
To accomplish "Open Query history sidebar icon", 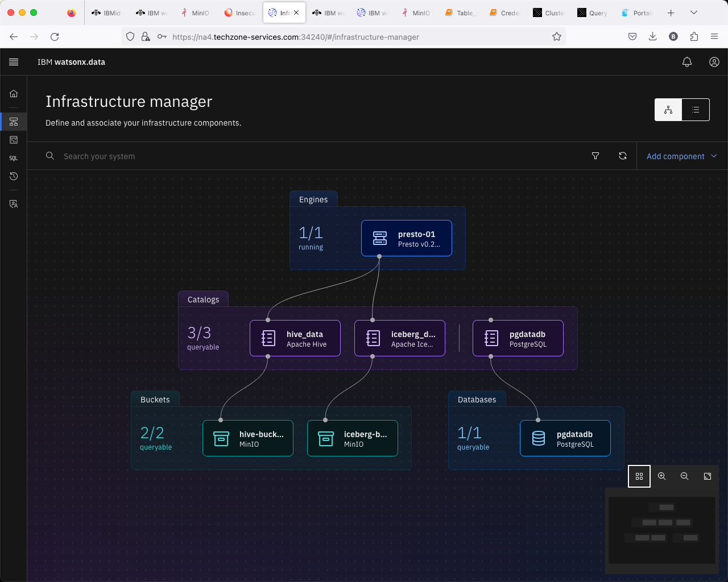I will [x=14, y=176].
